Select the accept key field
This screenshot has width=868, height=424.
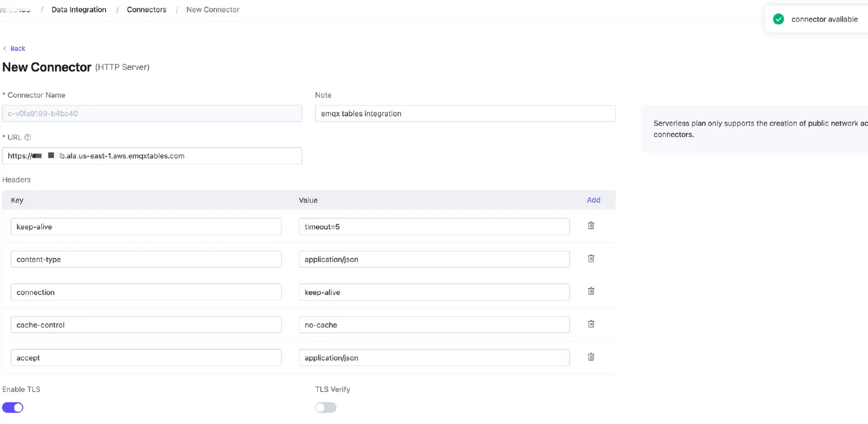146,358
